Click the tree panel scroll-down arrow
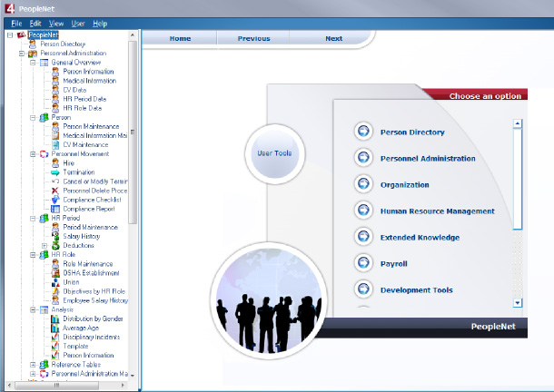Screen dimensions: 554x392 [133, 376]
